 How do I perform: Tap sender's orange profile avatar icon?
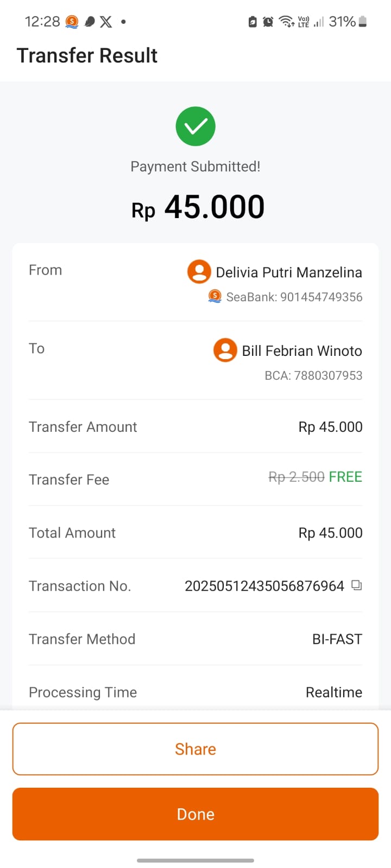point(199,271)
